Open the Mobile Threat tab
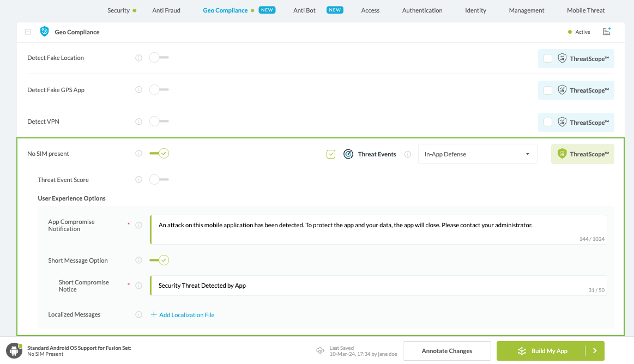 click(586, 10)
